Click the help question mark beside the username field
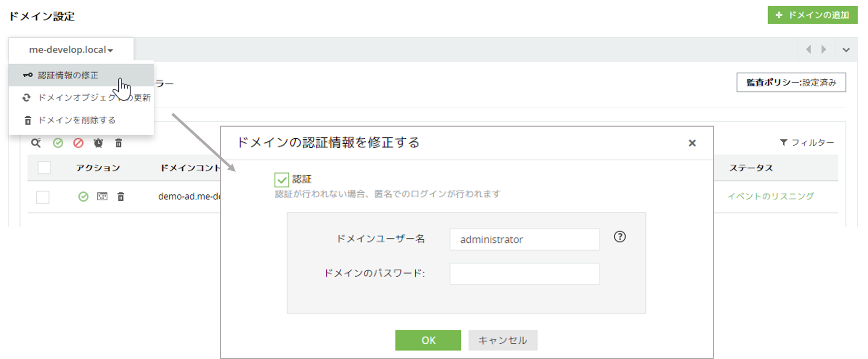This screenshot has height=359, width=868. (620, 237)
